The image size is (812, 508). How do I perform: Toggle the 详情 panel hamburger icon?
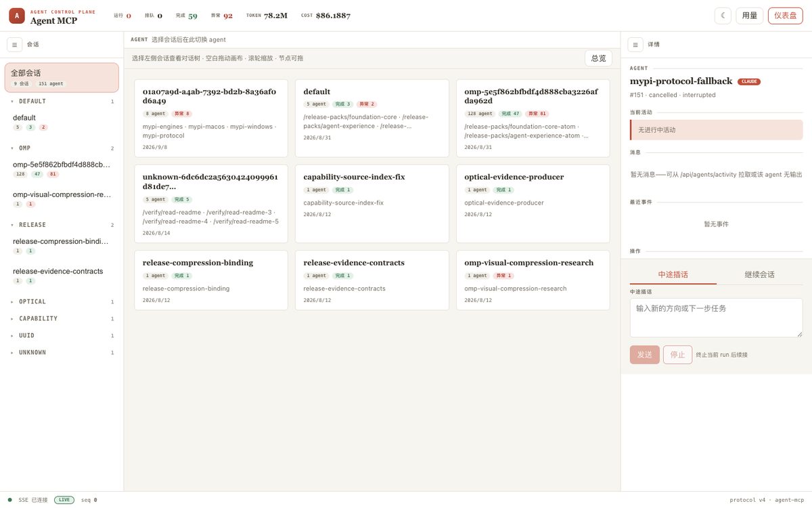click(x=635, y=44)
